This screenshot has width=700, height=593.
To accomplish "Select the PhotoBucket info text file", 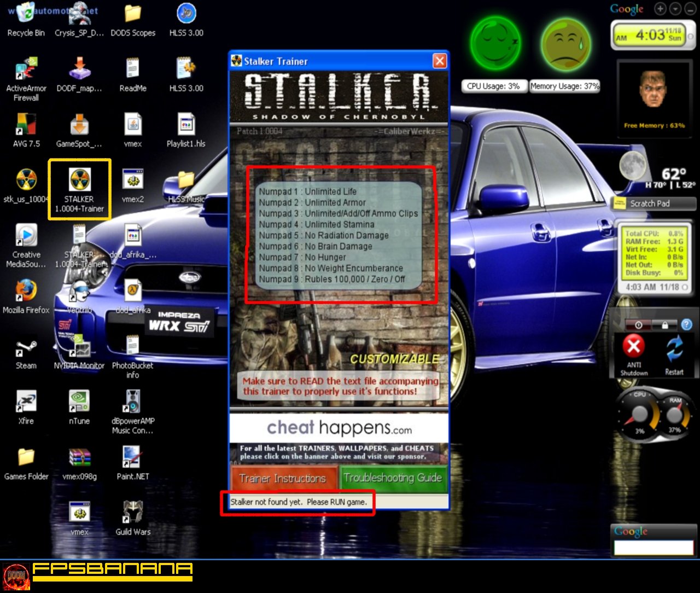I will click(132, 357).
